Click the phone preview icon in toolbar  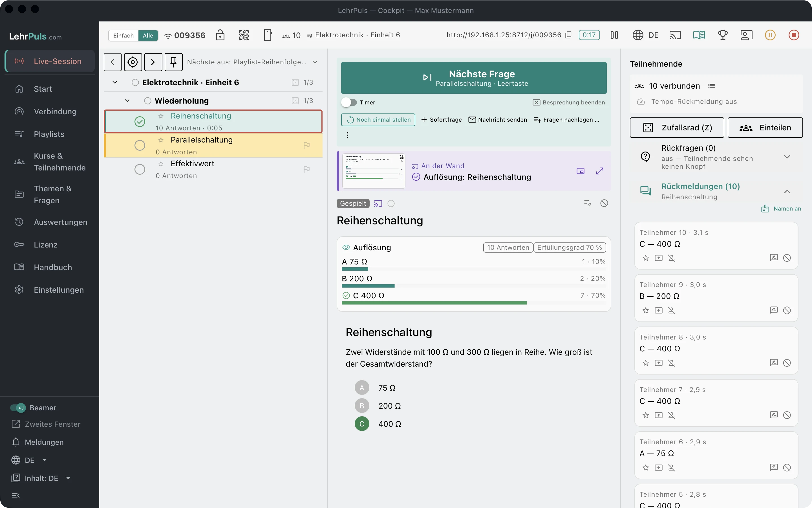267,35
